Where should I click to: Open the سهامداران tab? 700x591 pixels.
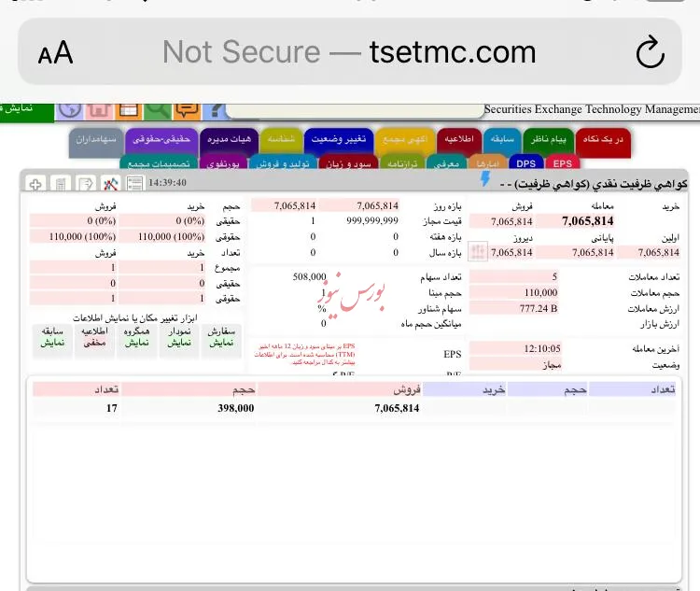[95, 142]
